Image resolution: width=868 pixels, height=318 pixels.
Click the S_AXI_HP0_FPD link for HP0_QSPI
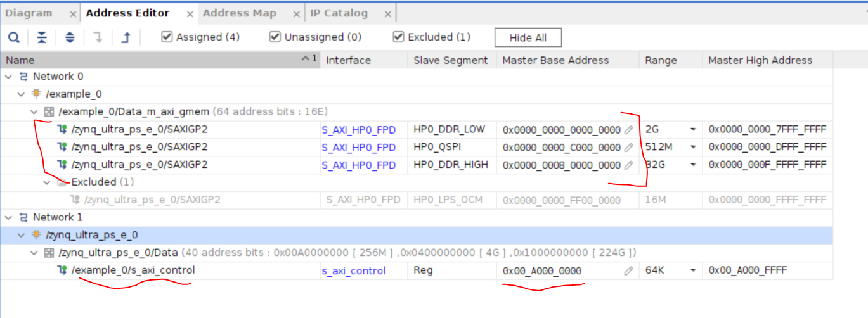358,147
